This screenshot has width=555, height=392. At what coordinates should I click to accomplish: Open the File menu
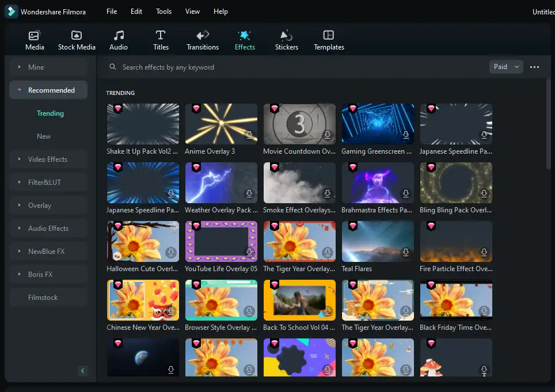click(x=112, y=12)
